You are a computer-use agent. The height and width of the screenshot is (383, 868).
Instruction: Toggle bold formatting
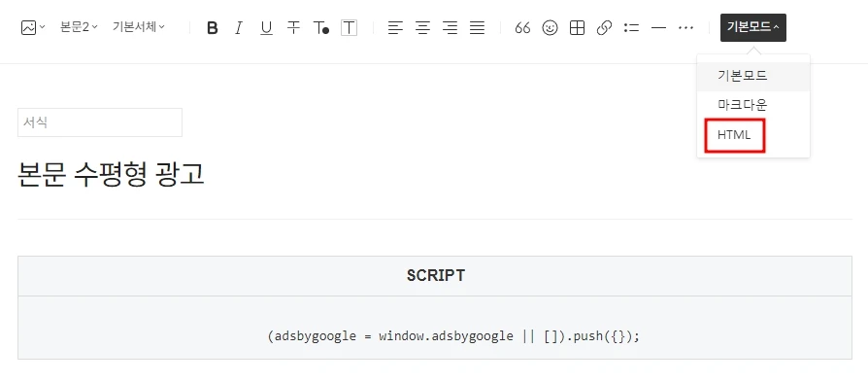[212, 28]
